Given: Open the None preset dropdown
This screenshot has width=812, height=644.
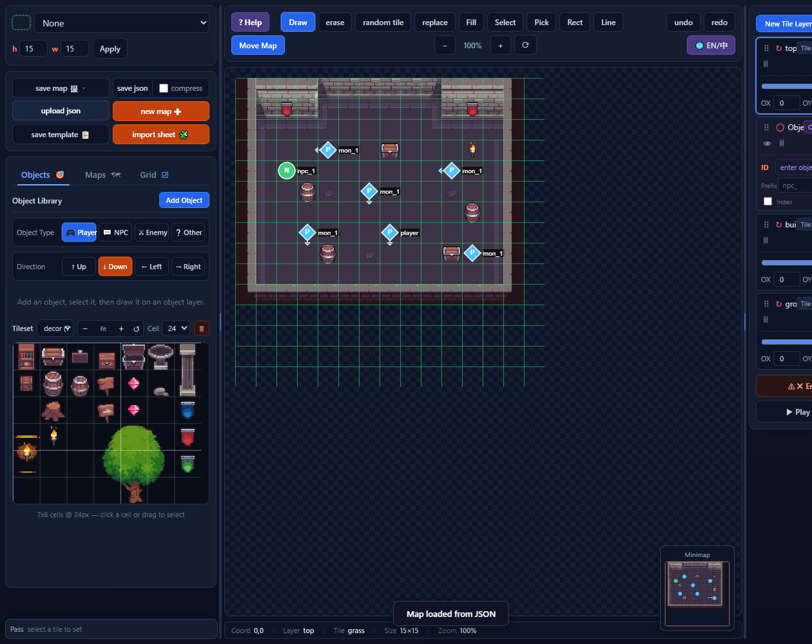Looking at the screenshot, I should click(122, 23).
